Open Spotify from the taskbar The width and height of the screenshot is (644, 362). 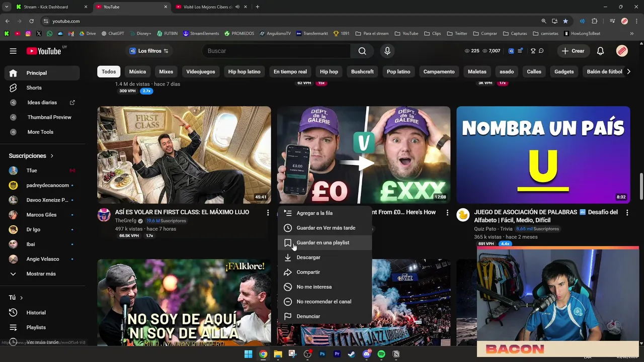381,354
